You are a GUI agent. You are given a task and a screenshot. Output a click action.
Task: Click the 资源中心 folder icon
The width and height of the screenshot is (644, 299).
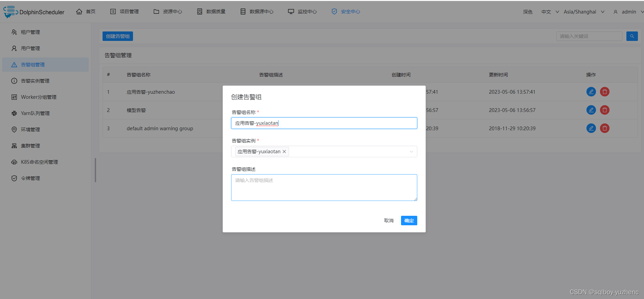click(x=156, y=11)
